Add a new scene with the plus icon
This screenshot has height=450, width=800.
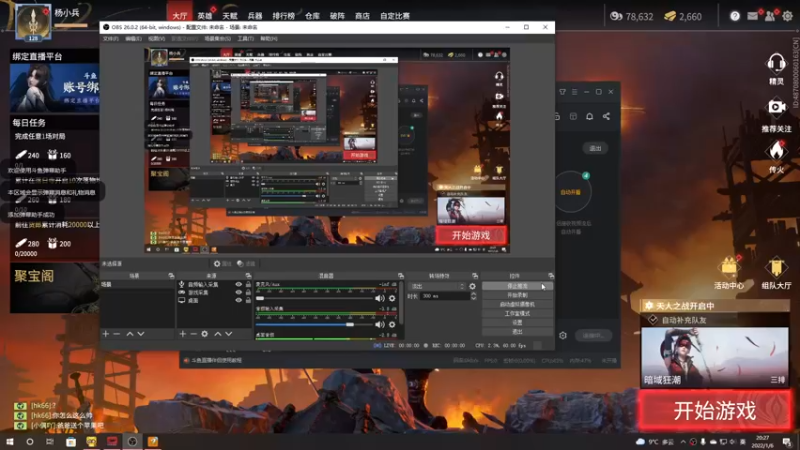(x=106, y=334)
